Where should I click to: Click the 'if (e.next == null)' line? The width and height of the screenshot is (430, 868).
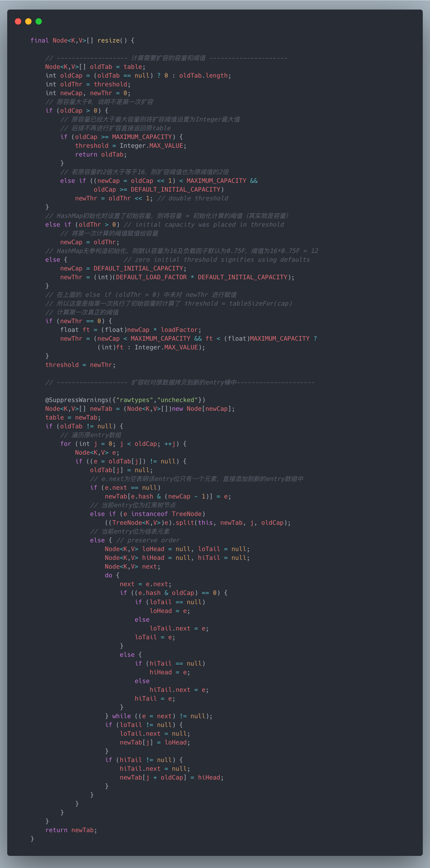pos(125,487)
